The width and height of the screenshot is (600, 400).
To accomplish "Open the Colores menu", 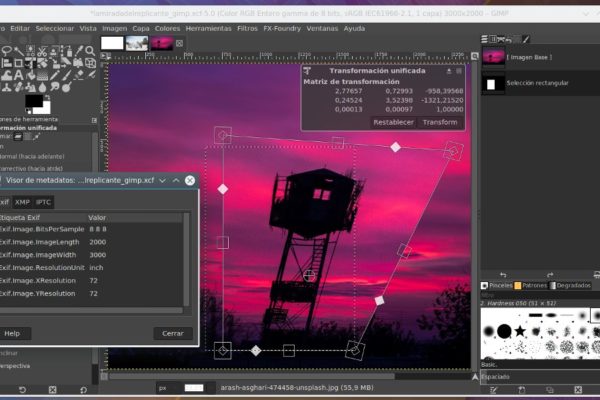I will click(x=167, y=28).
